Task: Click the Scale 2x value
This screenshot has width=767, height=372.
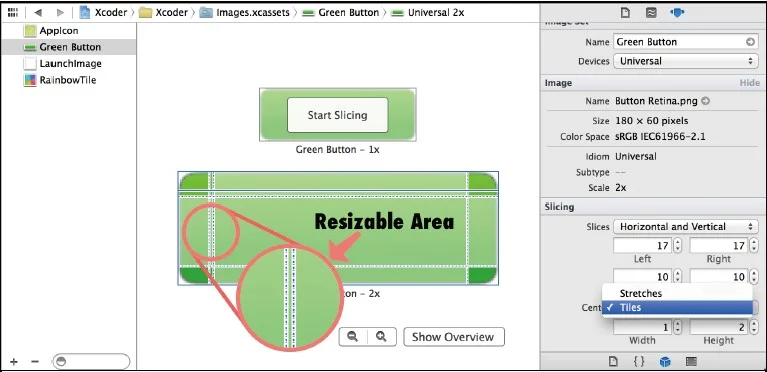Action: coord(620,187)
